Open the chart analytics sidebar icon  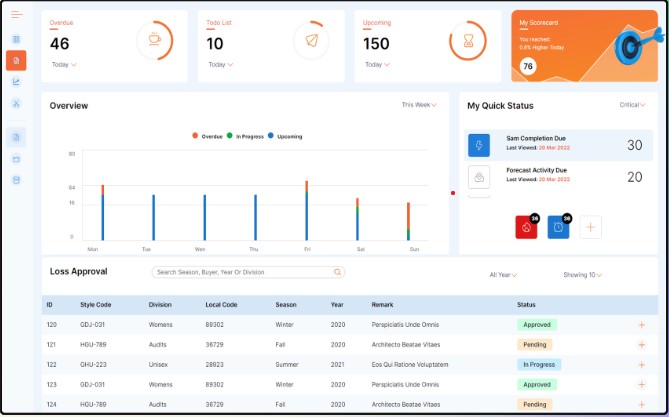pyautogui.click(x=16, y=82)
